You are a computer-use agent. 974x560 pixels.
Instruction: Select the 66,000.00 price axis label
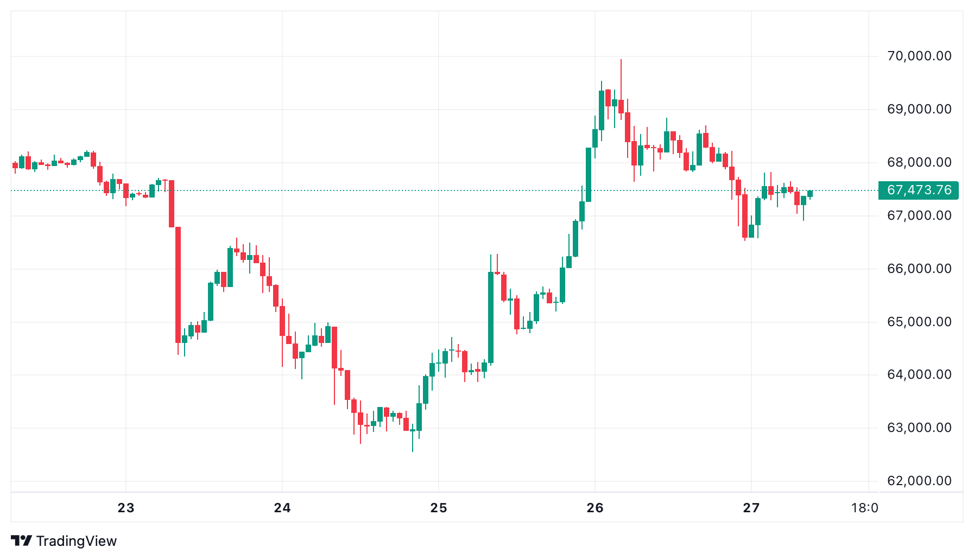click(919, 269)
